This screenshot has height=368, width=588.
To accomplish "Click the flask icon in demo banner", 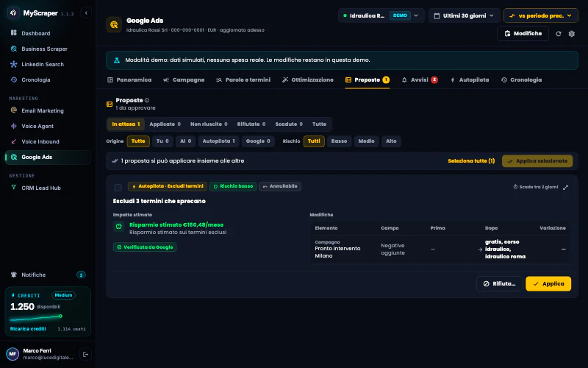I will pyautogui.click(x=117, y=60).
